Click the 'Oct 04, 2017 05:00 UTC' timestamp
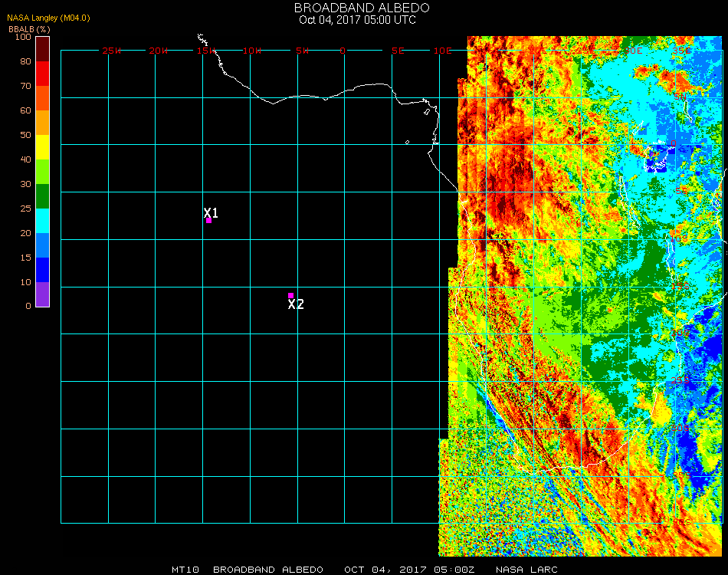Viewport: 728px width, 575px height. [358, 20]
